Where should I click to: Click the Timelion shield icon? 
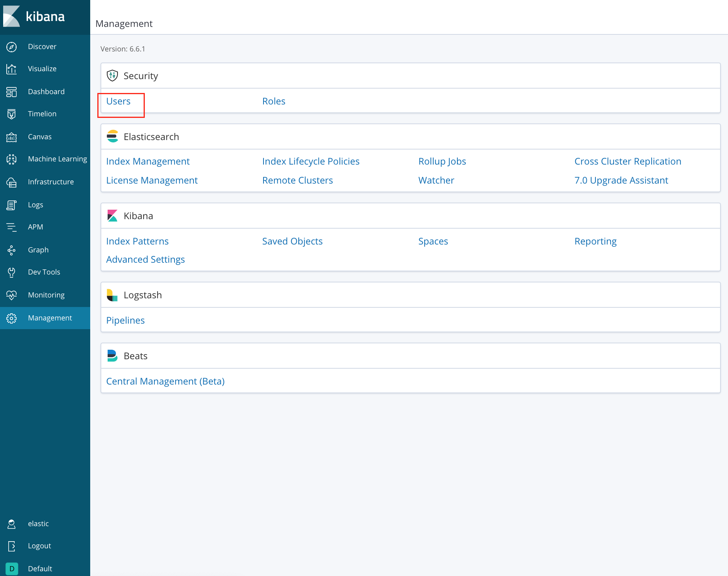[11, 114]
